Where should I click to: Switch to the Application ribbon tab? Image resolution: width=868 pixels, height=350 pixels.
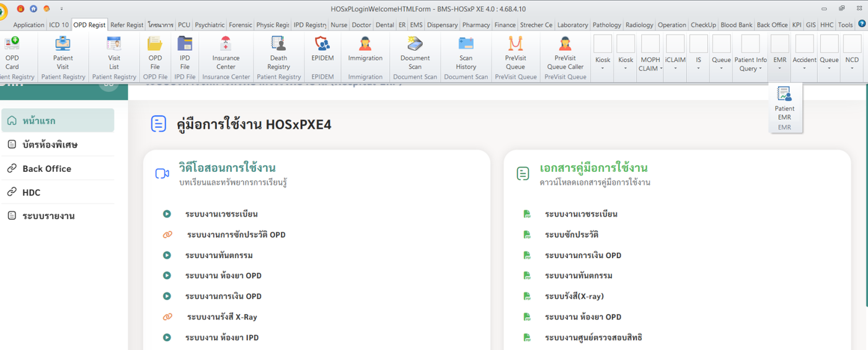[29, 25]
